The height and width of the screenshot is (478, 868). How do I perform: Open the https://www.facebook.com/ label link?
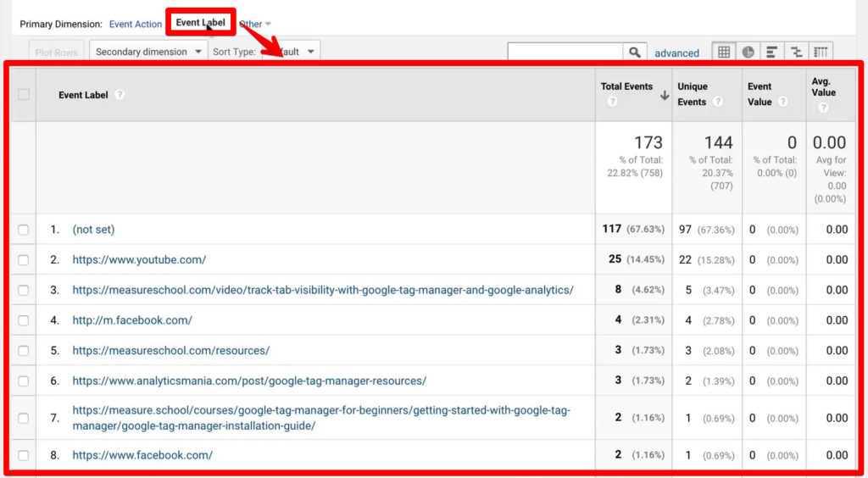click(x=142, y=455)
